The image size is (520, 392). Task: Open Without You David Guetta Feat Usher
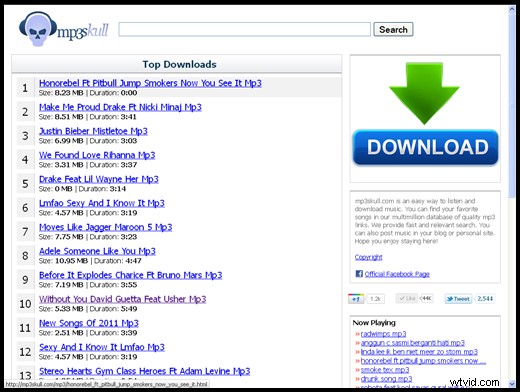[123, 299]
